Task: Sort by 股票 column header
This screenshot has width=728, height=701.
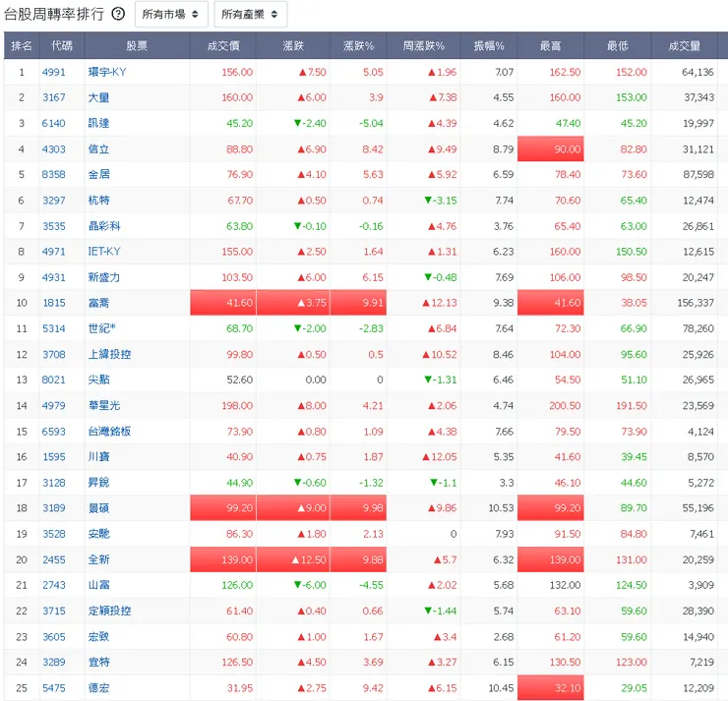Action: [137, 45]
